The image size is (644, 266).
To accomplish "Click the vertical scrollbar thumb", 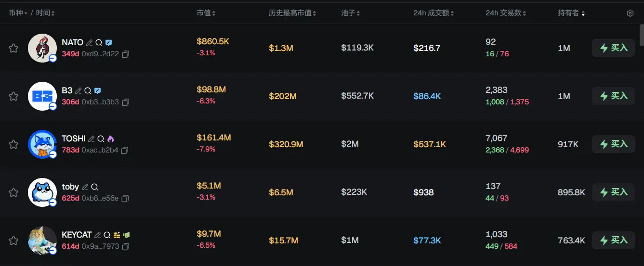I will pos(641,34).
